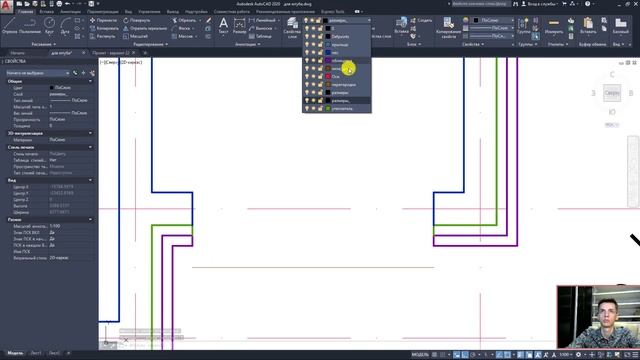This screenshot has height=360, width=640.
Task: Expand the Утилиты panel flyout
Action: pyautogui.click(x=558, y=44)
